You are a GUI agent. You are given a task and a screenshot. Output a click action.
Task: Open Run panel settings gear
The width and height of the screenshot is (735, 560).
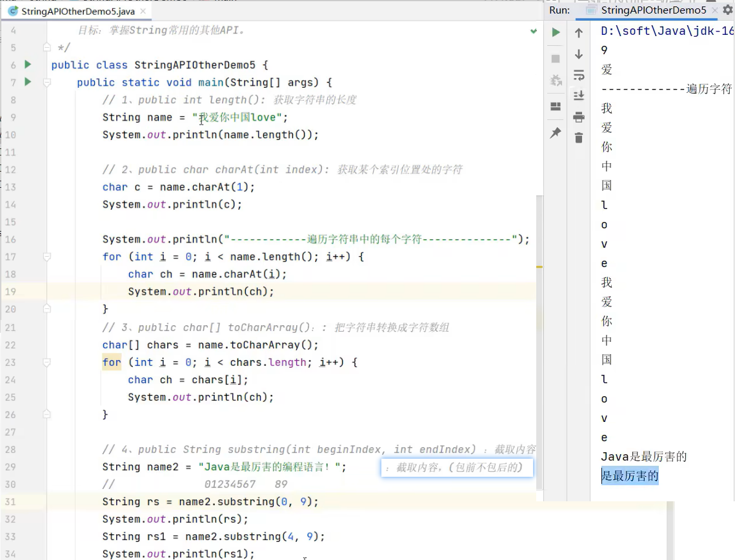(728, 10)
